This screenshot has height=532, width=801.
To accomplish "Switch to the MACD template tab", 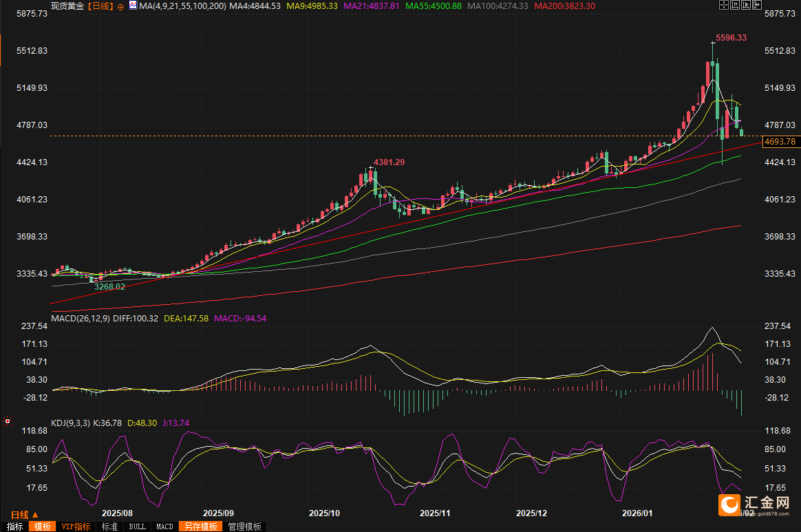I will click(164, 526).
